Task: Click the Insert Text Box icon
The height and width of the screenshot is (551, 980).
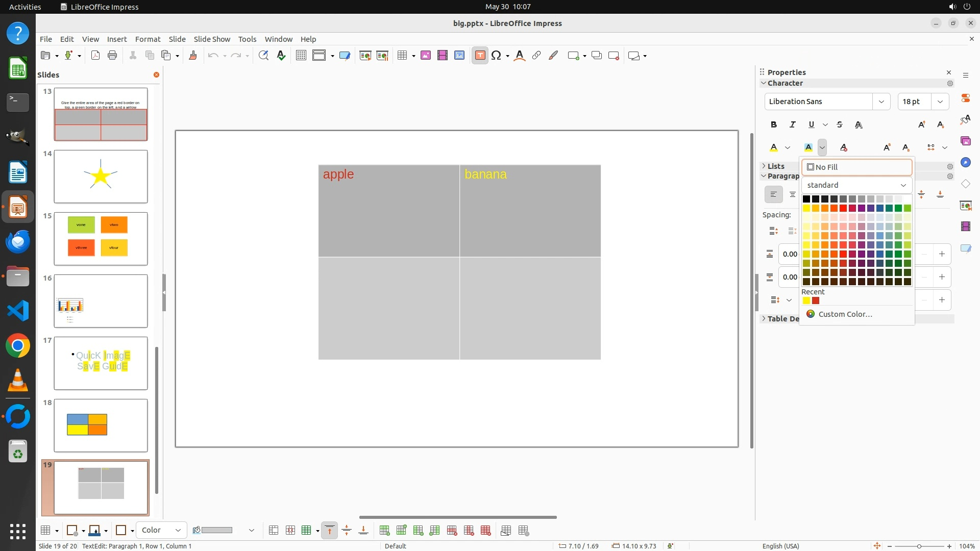Action: [x=480, y=56]
